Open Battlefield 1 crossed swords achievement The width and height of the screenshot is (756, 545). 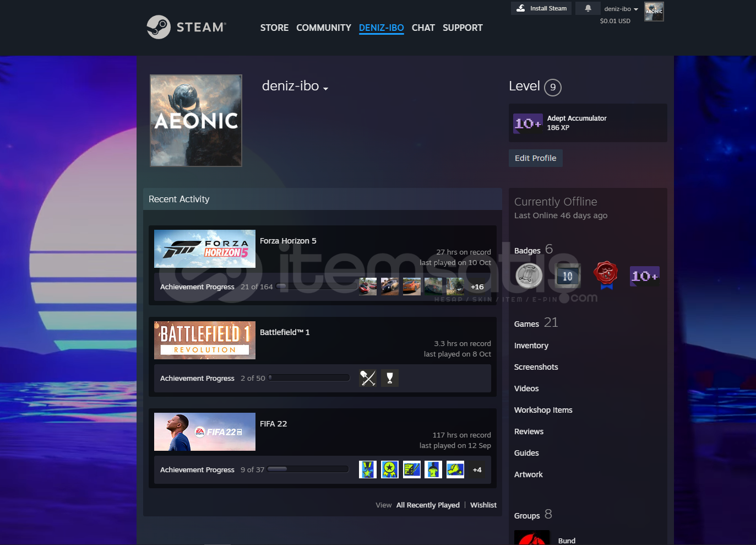(368, 378)
